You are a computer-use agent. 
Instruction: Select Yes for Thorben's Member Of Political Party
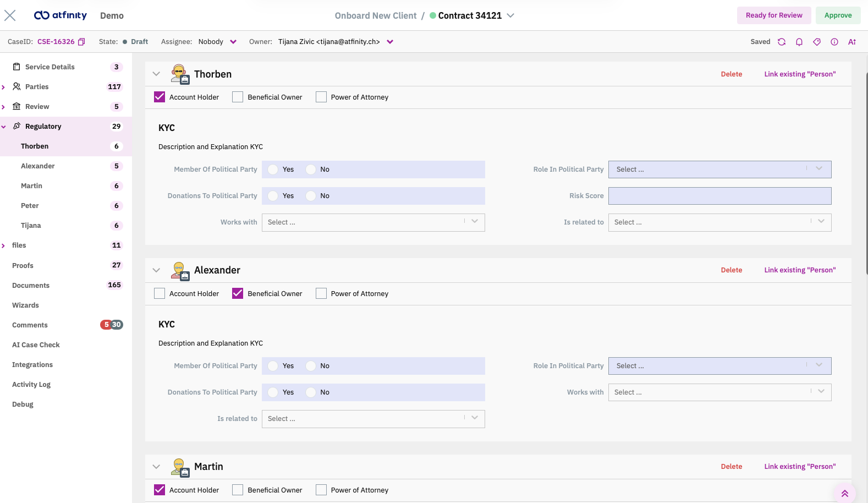coord(273,170)
